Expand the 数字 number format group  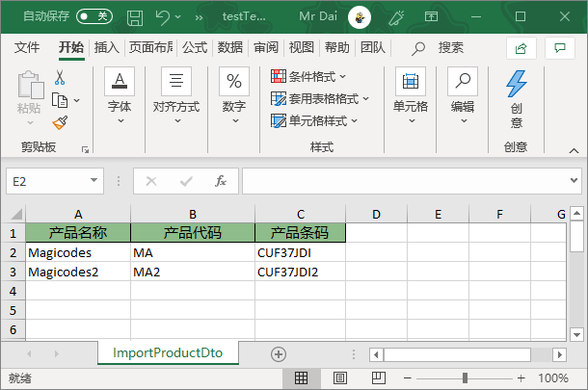pyautogui.click(x=233, y=100)
